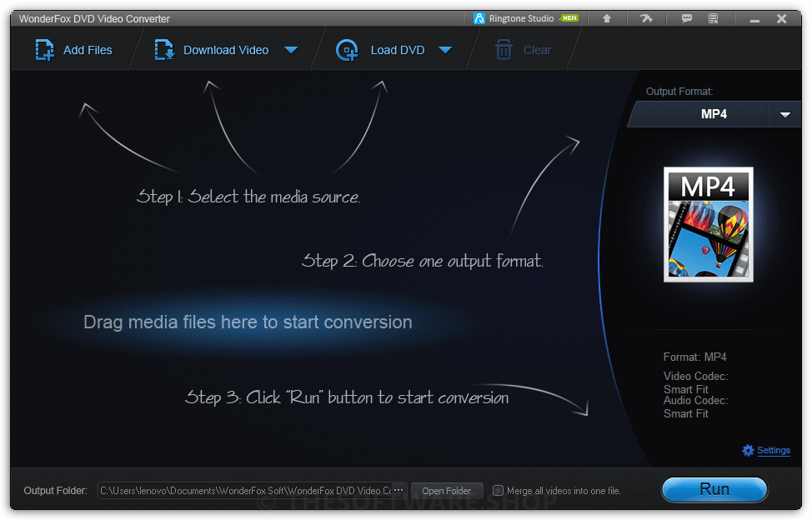Click the Load DVD label

[x=397, y=50]
